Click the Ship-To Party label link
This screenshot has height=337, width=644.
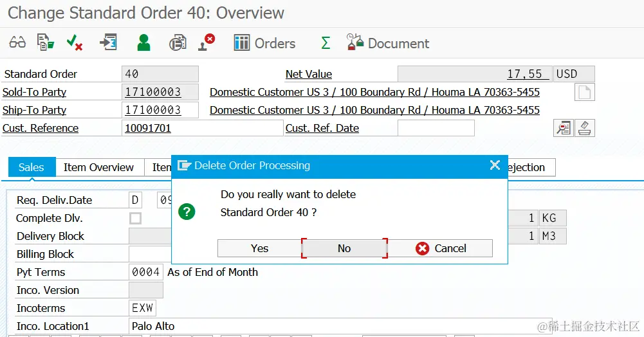coord(35,110)
